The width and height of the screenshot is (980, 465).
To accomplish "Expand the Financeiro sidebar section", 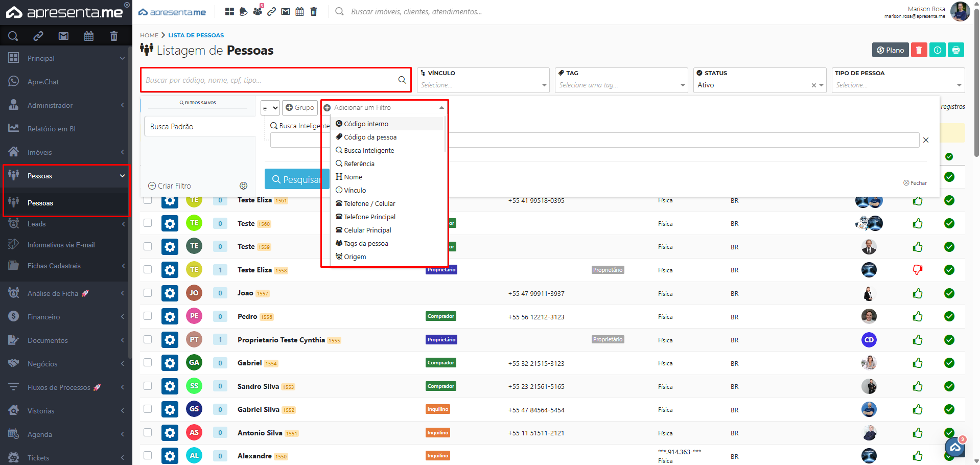I will tap(65, 317).
